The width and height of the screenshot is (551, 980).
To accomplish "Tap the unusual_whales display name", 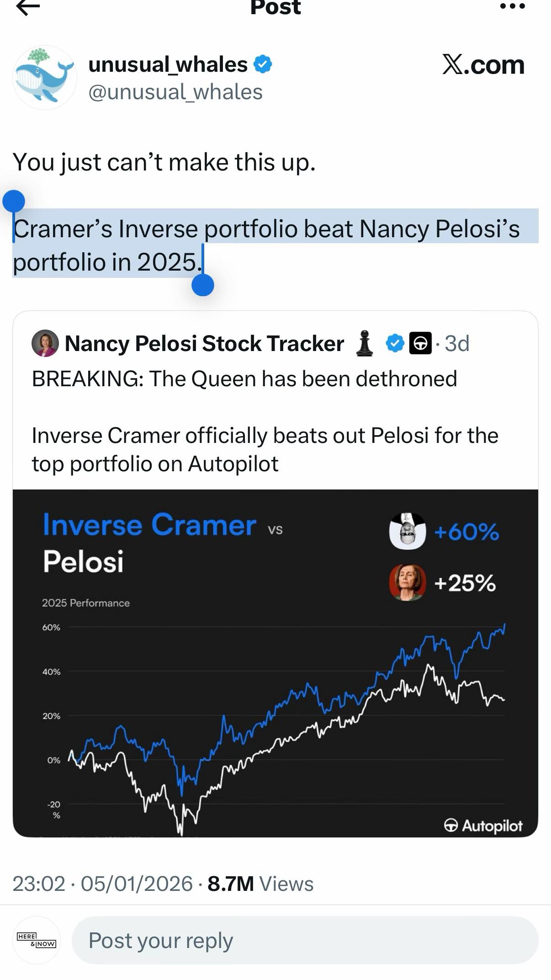I will [x=168, y=64].
